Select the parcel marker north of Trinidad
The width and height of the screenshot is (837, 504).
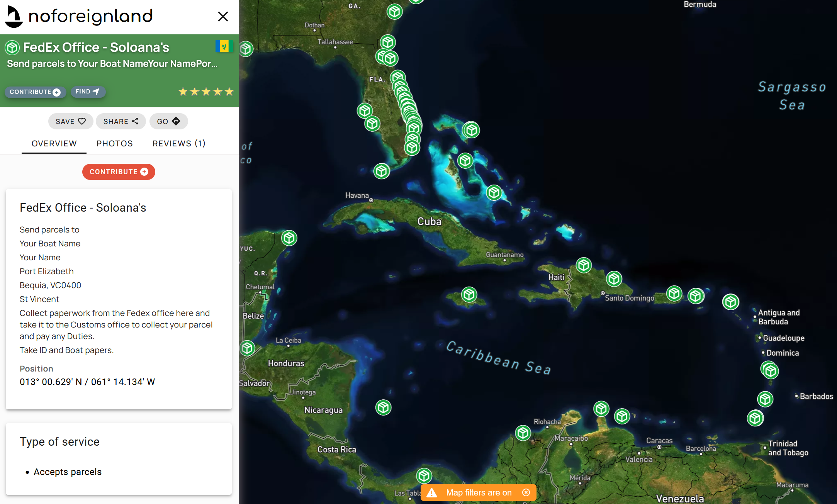pyautogui.click(x=756, y=418)
